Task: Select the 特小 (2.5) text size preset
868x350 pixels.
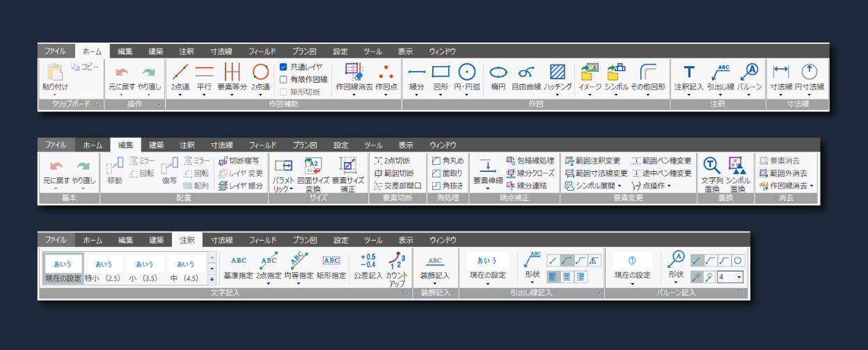Action: [104, 269]
